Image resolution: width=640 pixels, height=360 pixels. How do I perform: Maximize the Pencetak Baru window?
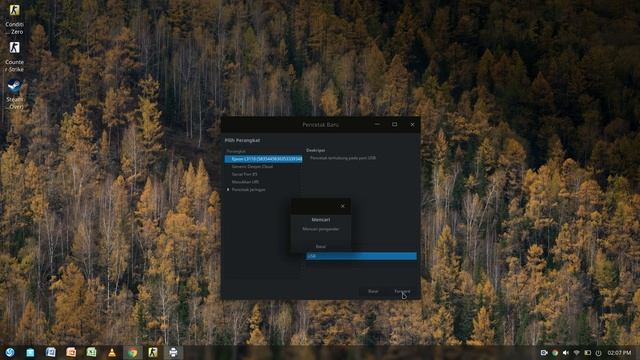[395, 124]
